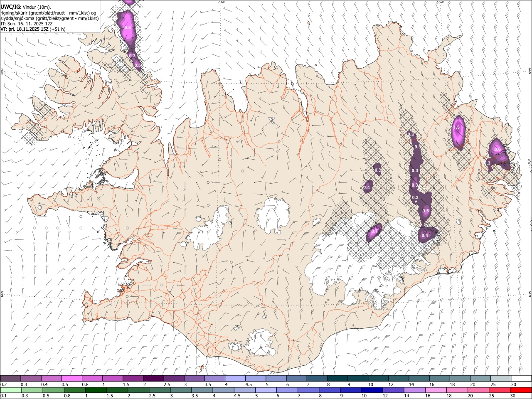Image resolution: width=532 pixels, height=399 pixels.
Task: Click the '(+51 h)' forecast offset text
Action: coord(57,29)
